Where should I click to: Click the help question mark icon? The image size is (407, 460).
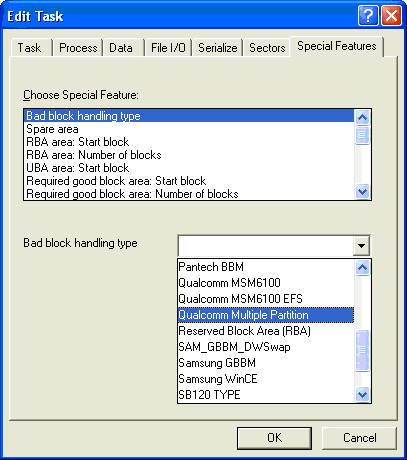coord(368,15)
